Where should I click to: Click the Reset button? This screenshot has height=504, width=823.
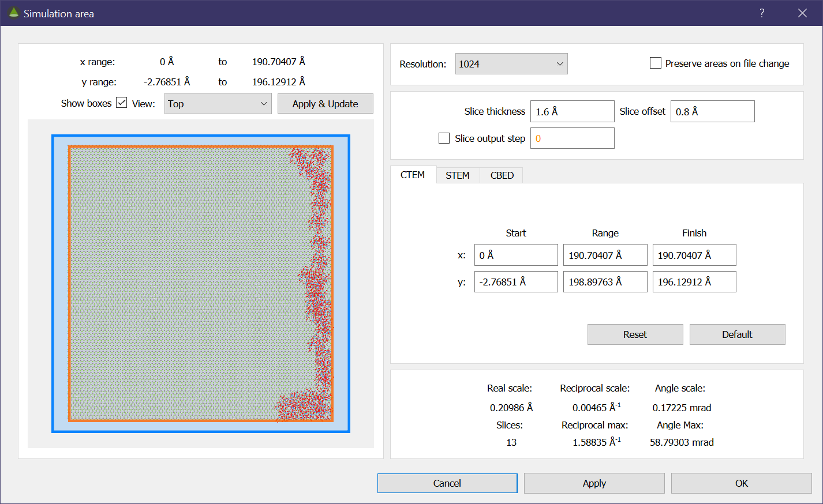[x=635, y=334]
